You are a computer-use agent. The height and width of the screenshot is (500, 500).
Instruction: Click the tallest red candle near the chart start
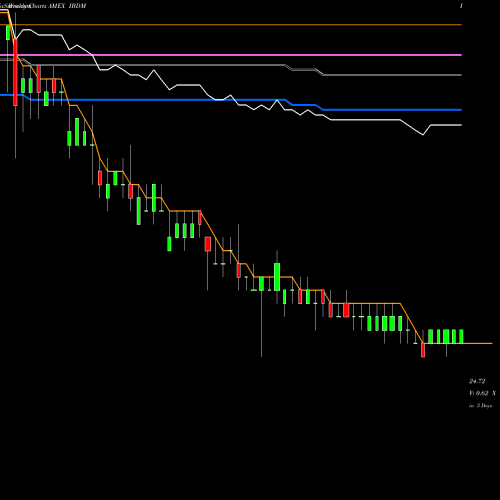15,72
